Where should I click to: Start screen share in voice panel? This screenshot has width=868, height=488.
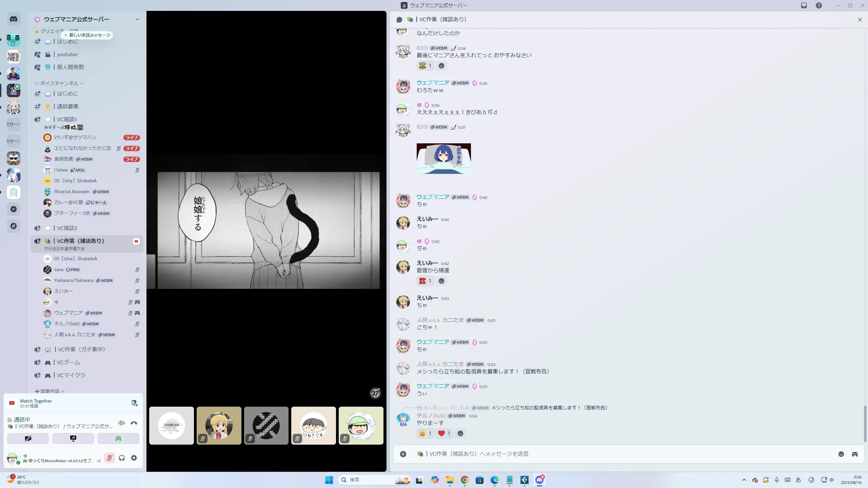coord(73,438)
